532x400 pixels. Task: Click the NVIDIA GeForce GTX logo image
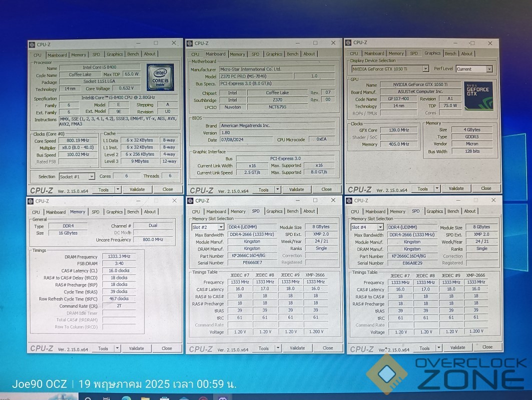[478, 95]
